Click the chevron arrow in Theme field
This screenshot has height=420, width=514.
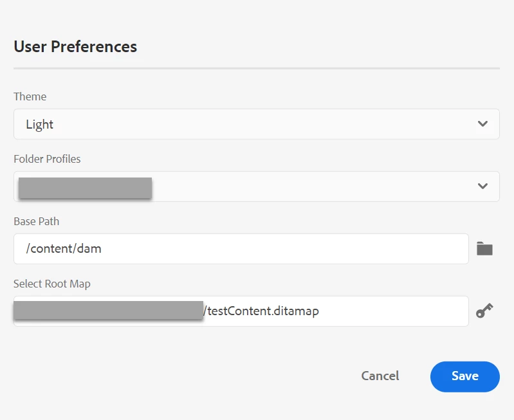pyautogui.click(x=483, y=124)
